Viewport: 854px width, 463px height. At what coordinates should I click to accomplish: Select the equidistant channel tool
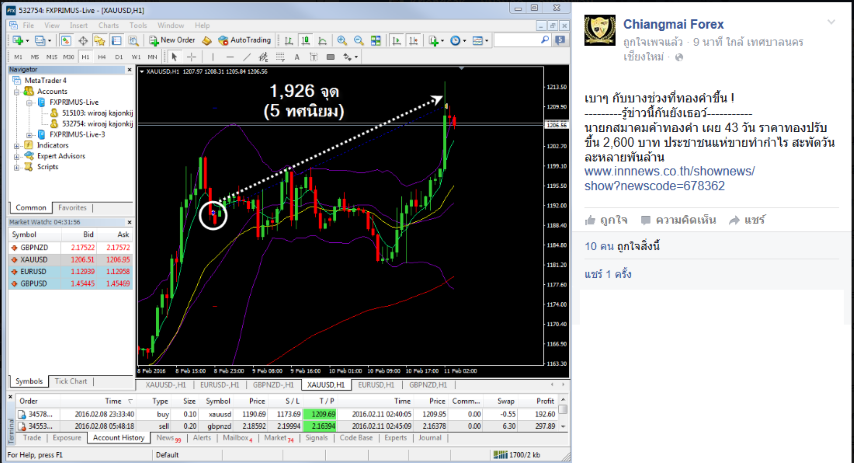263,57
